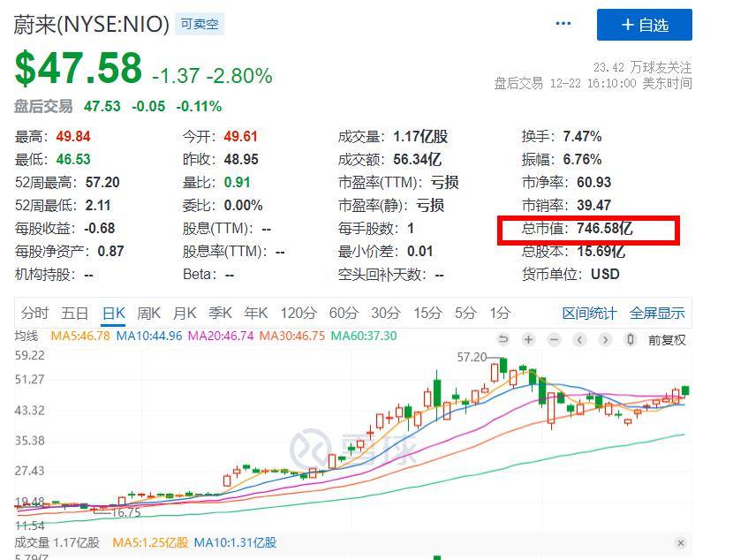Screen dimensions: 733x560
Task: Switch to the 1分 chart interval
Action: 500,313
